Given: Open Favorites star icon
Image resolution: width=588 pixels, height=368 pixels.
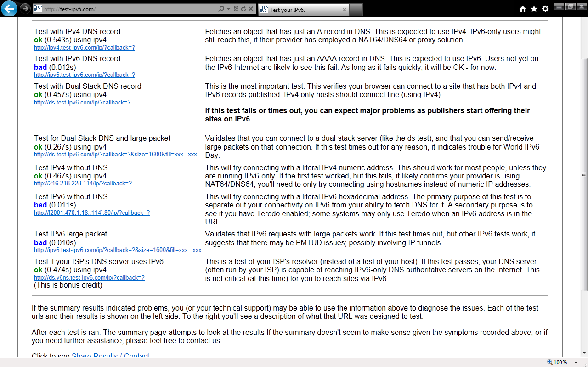Looking at the screenshot, I should (x=534, y=9).
